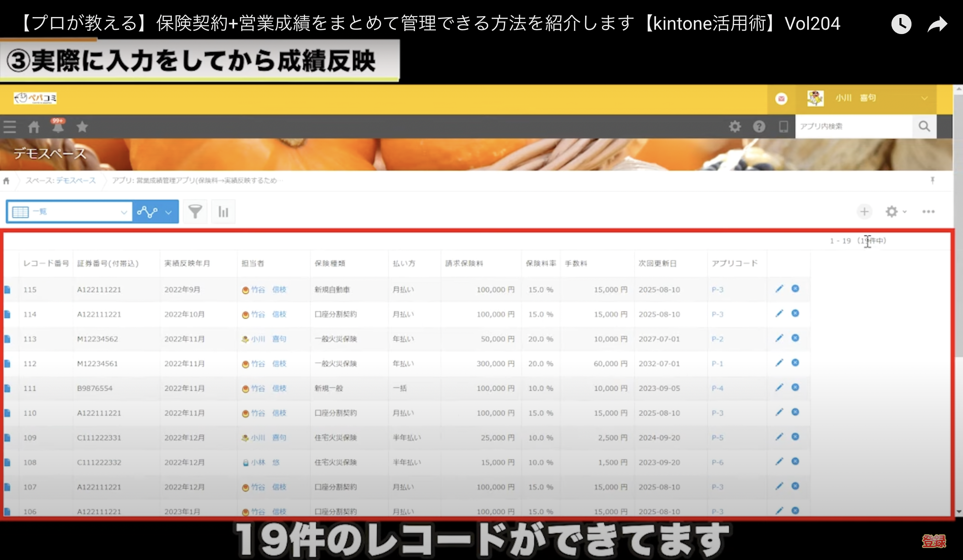Open the three-dots options menu

pos(928,212)
